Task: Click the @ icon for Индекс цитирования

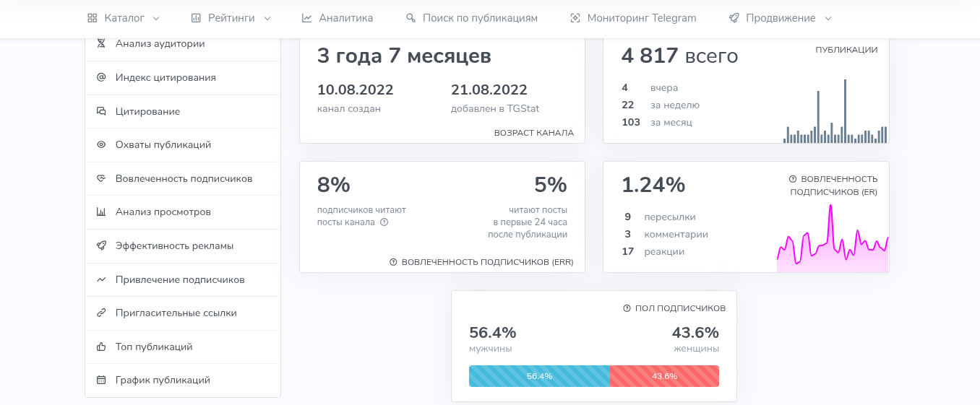Action: tap(101, 77)
